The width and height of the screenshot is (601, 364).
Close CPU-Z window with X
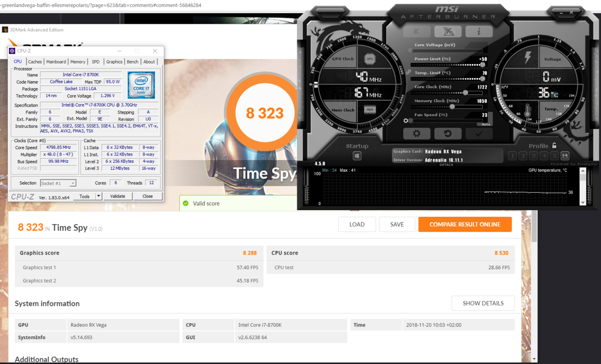[x=155, y=51]
